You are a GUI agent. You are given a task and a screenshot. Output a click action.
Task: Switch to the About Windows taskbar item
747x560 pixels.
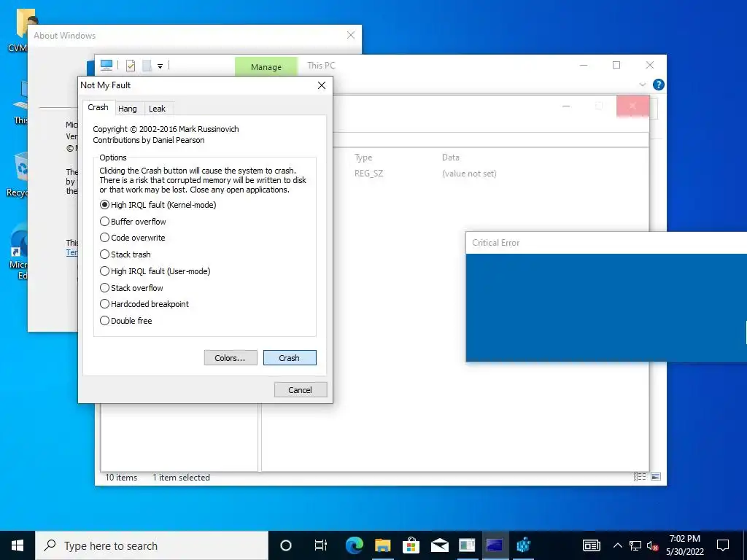click(467, 545)
